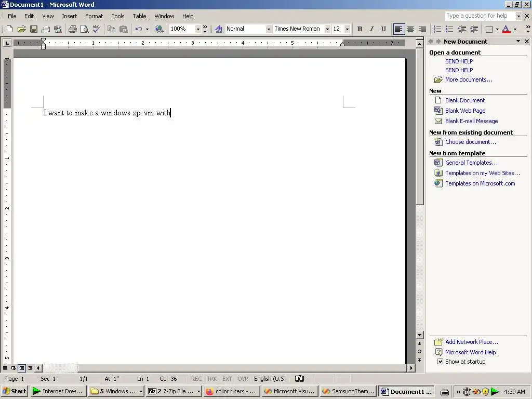Open the Times New Roman font dropdown

(327, 29)
